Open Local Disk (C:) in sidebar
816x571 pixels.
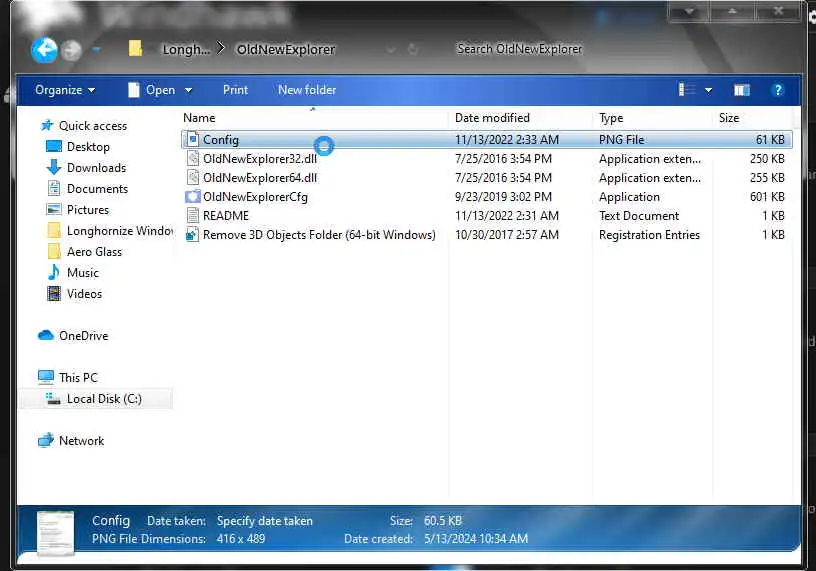coord(104,399)
